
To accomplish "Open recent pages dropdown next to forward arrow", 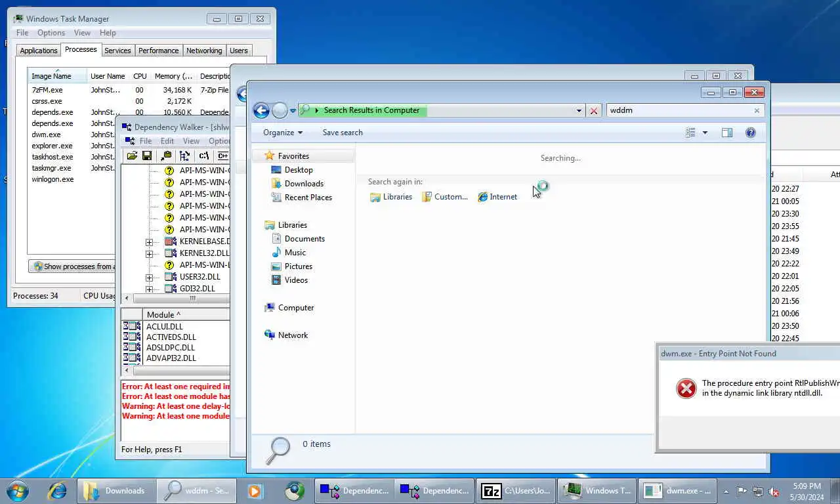I will pyautogui.click(x=293, y=111).
